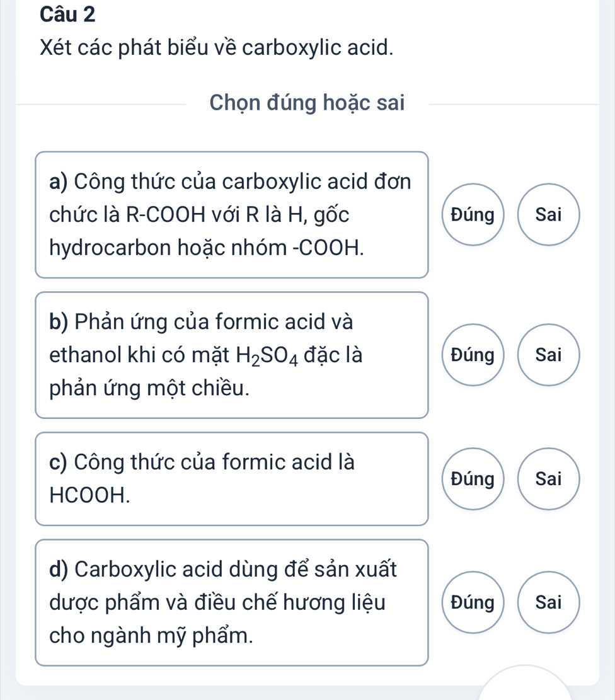Click statement d) card about dược phẩm
The width and height of the screenshot is (615, 700).
point(231,602)
